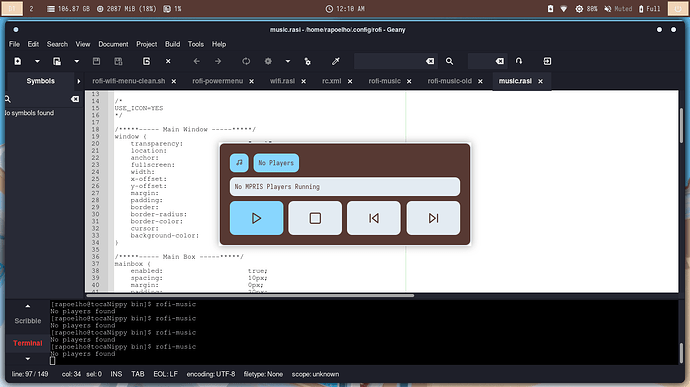Expand the build actions dropdown arrow
Image resolution: width=690 pixels, height=387 pixels.
pyautogui.click(x=288, y=61)
